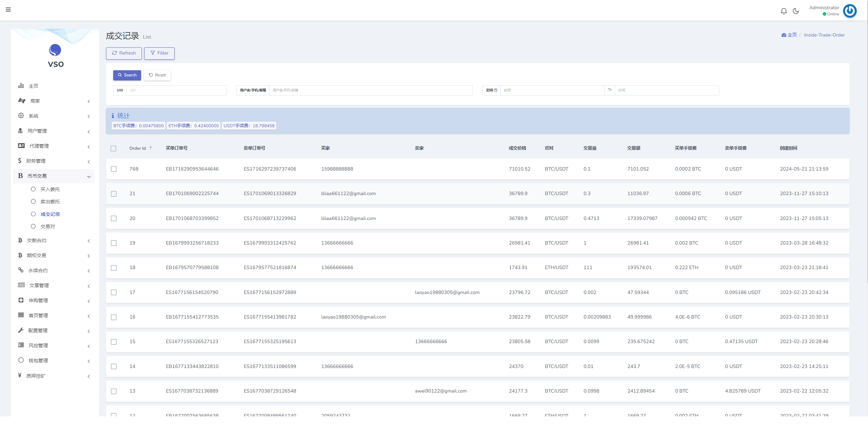
Task: Click the Order Id sort arrow
Action: pos(151,148)
